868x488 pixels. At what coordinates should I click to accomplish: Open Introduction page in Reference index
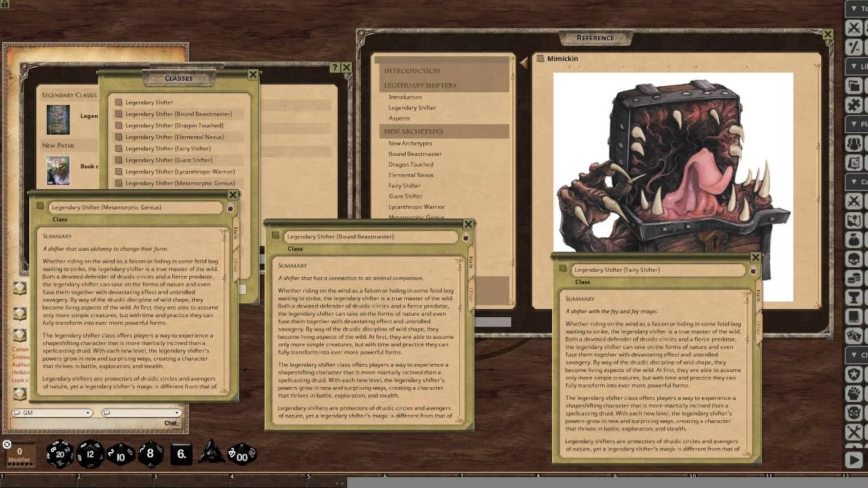(405, 97)
